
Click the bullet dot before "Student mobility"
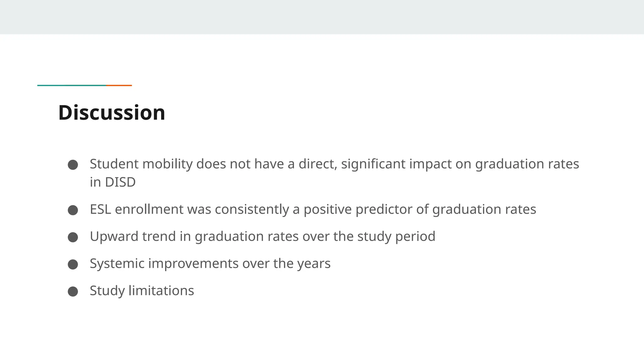(73, 165)
